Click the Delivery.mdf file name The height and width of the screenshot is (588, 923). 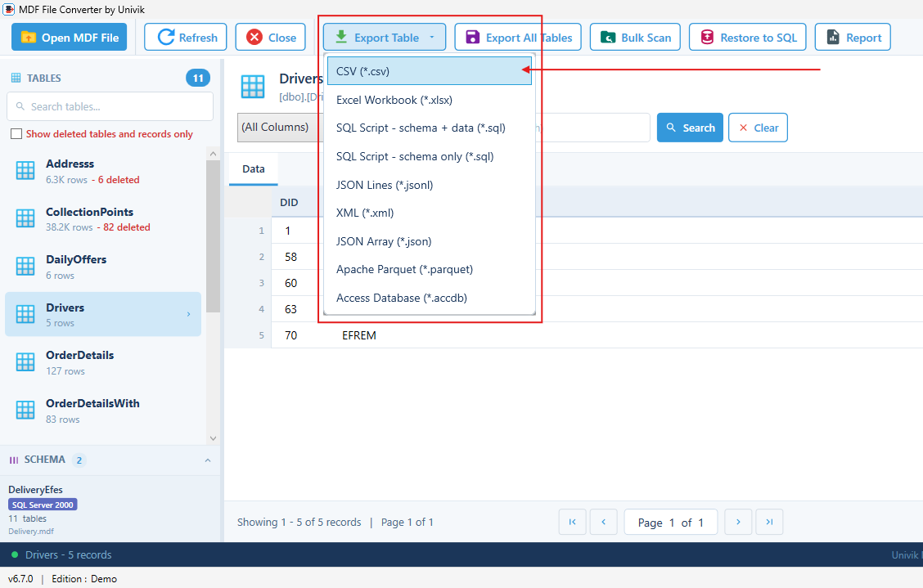tap(30, 532)
